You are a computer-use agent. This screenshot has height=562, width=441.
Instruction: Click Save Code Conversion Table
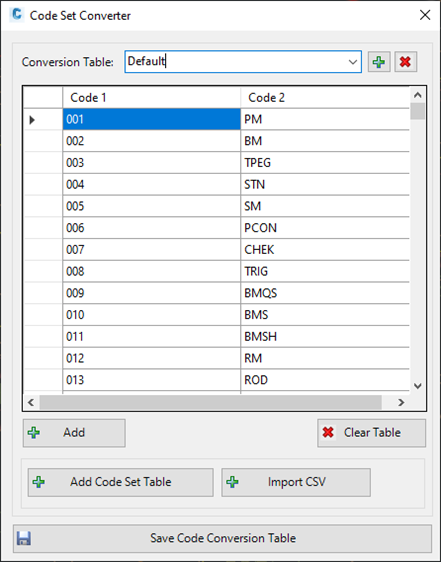pos(222,538)
